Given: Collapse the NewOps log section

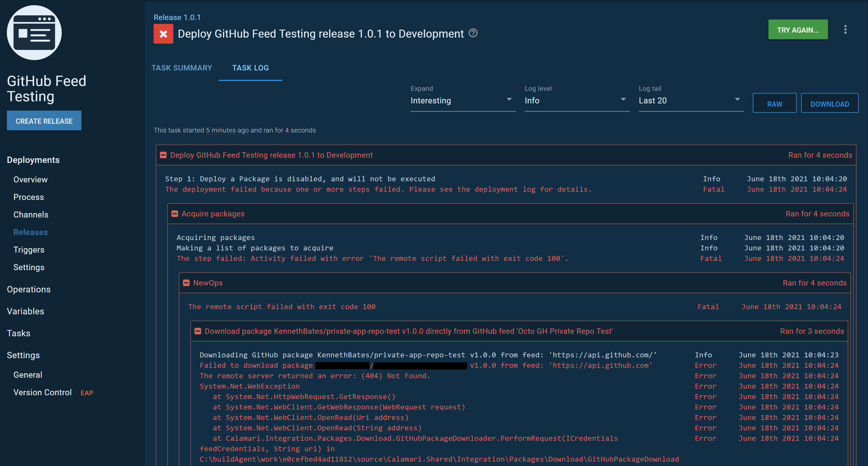Looking at the screenshot, I should 186,283.
